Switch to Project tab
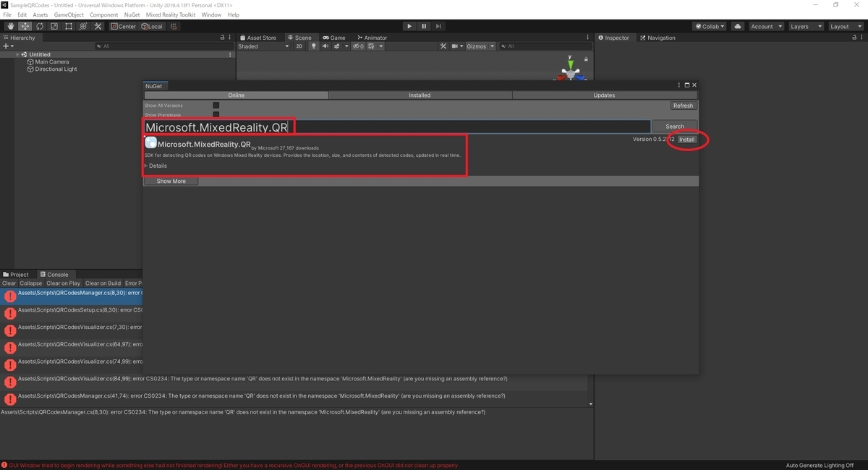Screen dimensions: 868x470 coord(16,274)
